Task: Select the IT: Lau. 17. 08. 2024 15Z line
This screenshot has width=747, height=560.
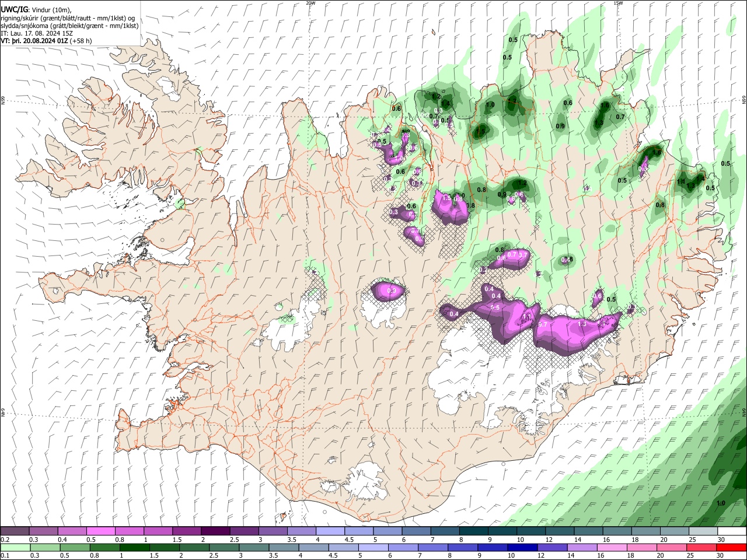Action: [x=37, y=33]
